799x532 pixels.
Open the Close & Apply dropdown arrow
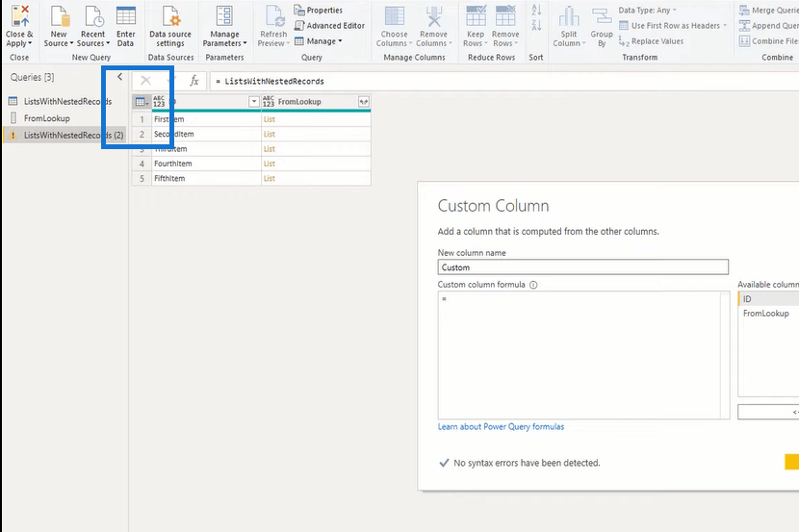(x=30, y=44)
